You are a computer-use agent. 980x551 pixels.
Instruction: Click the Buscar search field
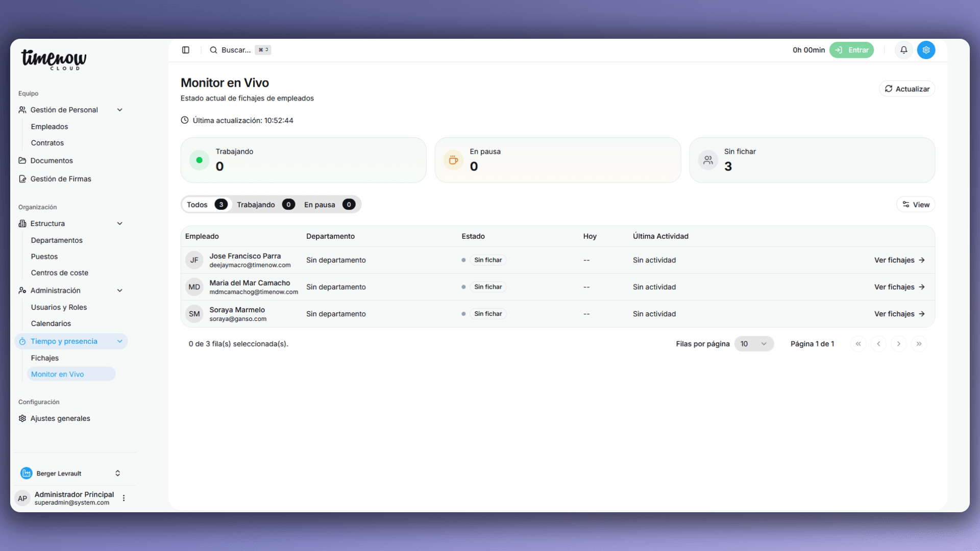[236, 50]
